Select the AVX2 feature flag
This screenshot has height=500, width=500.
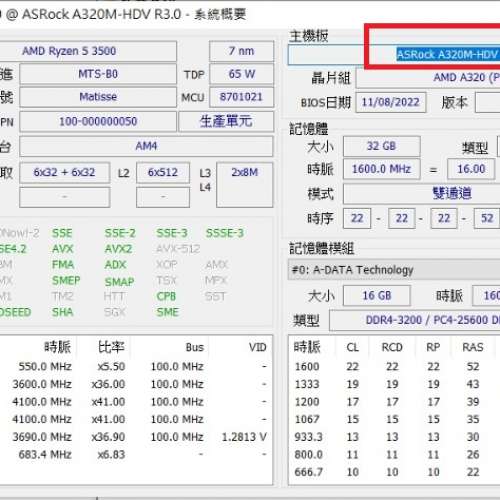[x=118, y=249]
